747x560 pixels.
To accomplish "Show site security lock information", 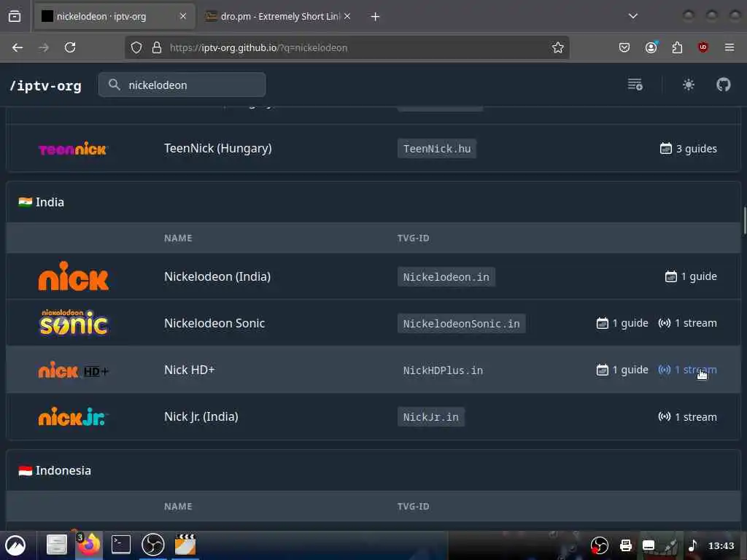I will point(157,47).
